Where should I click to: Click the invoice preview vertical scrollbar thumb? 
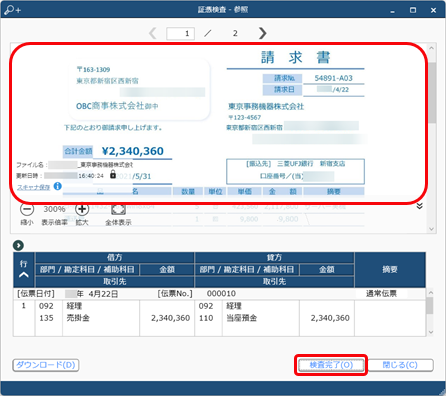[x=432, y=93]
